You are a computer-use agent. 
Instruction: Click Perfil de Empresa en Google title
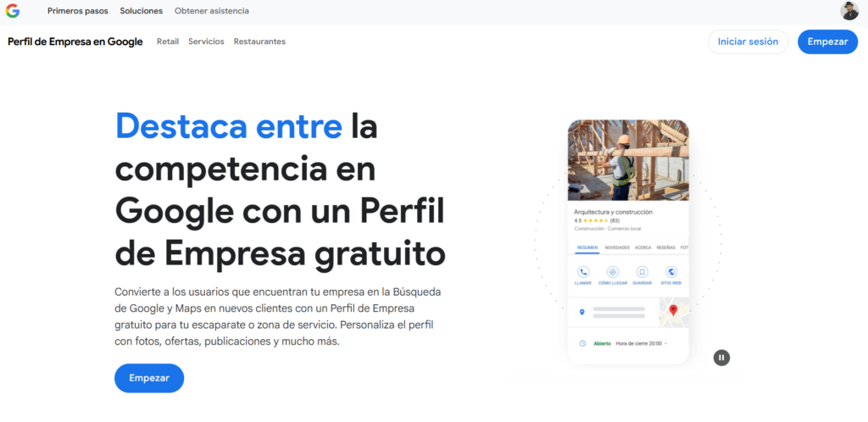[75, 42]
